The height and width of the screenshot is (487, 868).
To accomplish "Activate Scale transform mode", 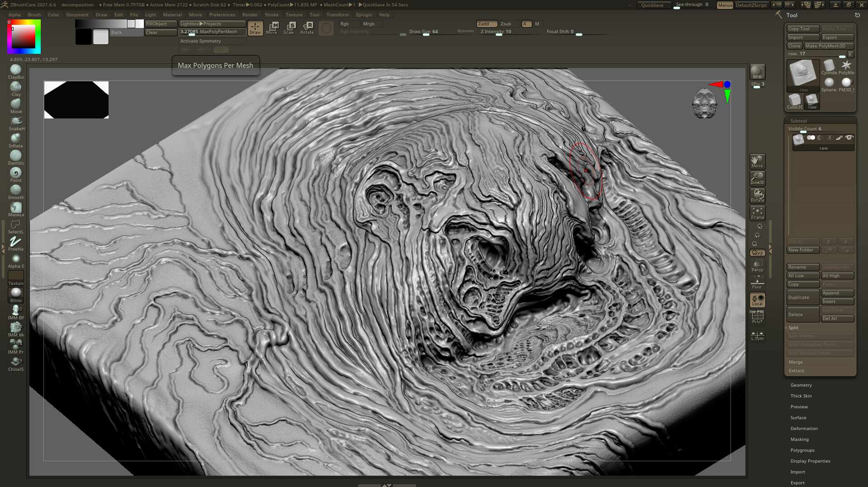I will pos(289,28).
